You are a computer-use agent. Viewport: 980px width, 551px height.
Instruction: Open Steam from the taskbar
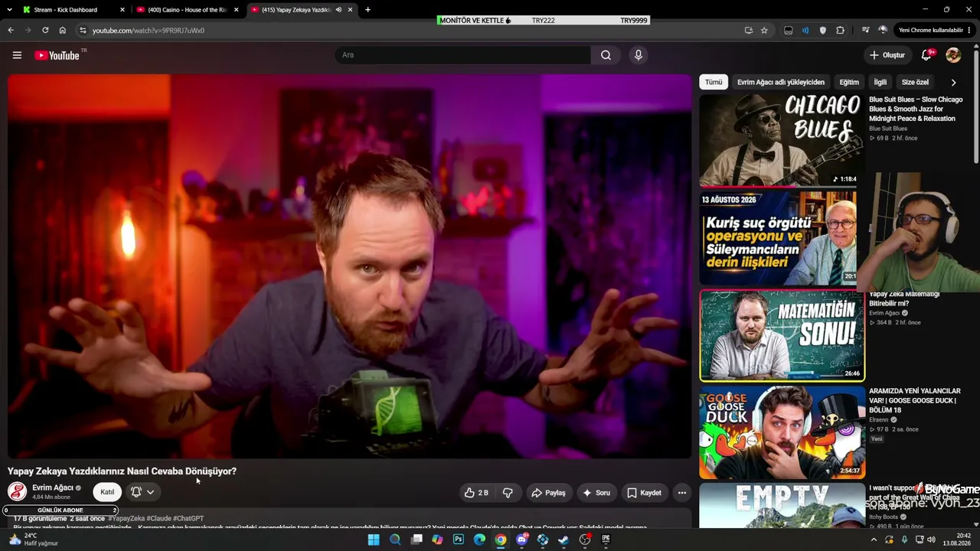[x=563, y=540]
